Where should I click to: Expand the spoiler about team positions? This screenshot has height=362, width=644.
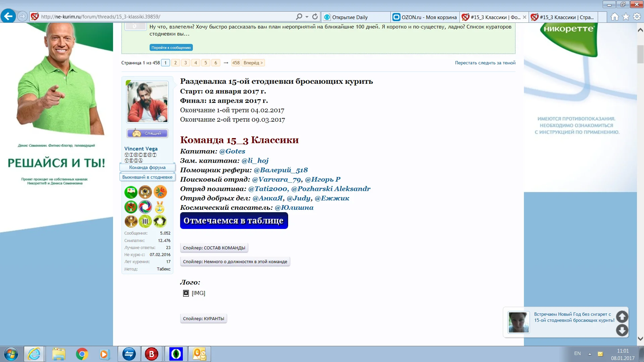[x=235, y=262]
